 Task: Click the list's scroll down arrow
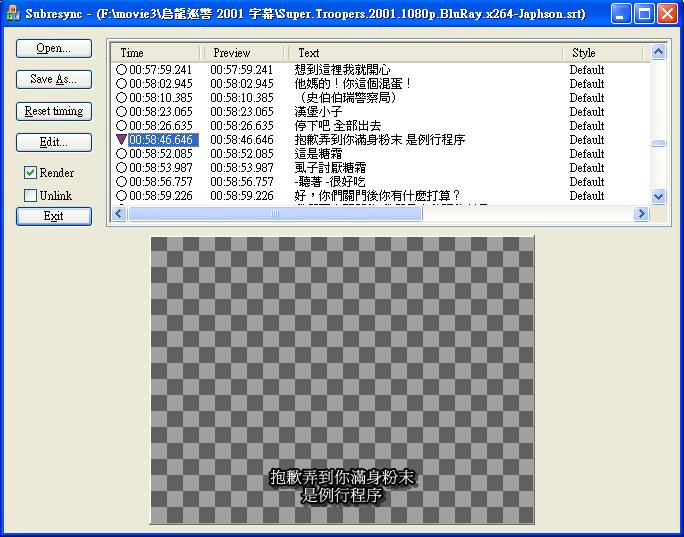pos(658,196)
